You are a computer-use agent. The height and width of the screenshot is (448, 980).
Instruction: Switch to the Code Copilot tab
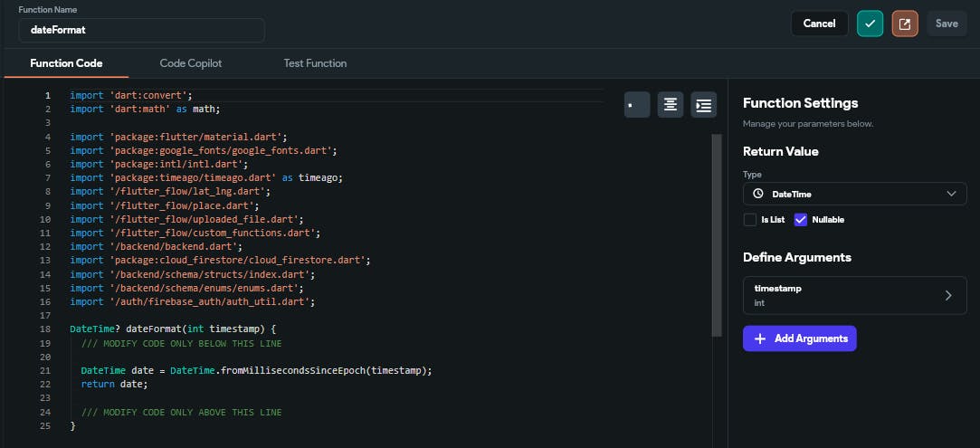pos(191,63)
